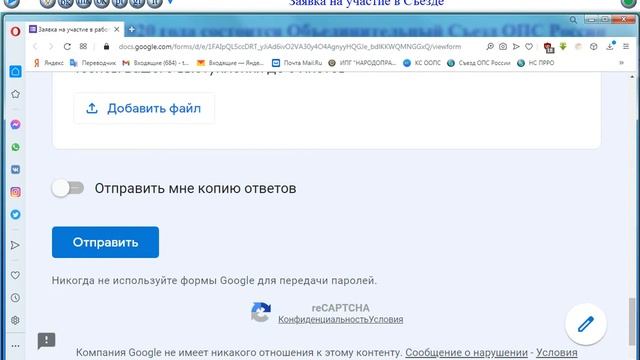Open 'Условия' link at the end of the Google disclaimer line

[557, 352]
